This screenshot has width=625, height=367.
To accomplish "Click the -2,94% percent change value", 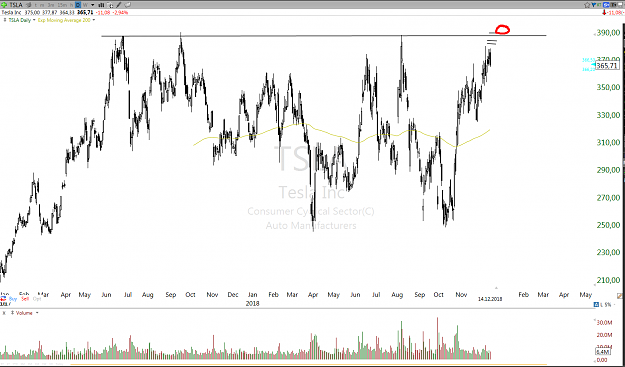I will (120, 12).
